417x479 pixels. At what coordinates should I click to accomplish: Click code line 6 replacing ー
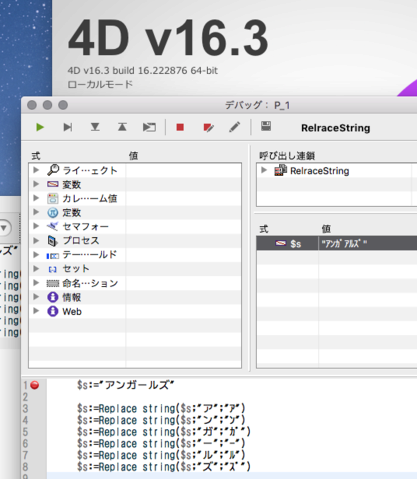click(x=161, y=444)
